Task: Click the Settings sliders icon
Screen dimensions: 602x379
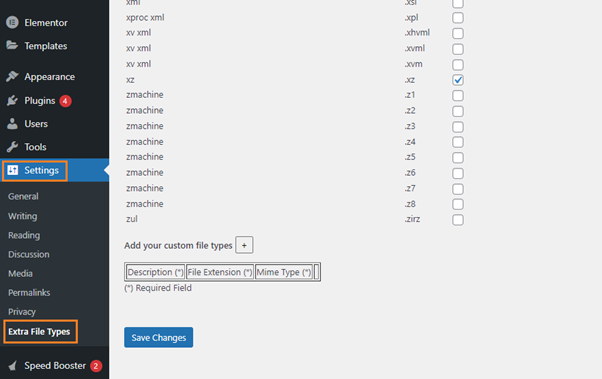Action: coord(13,170)
